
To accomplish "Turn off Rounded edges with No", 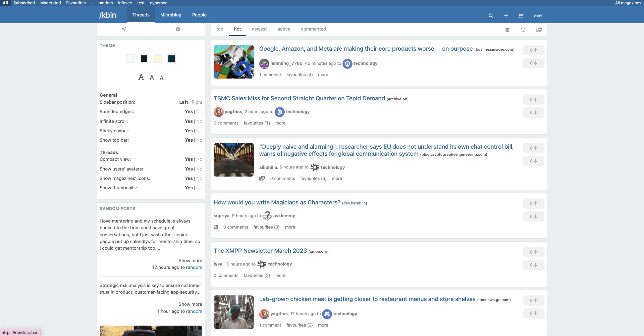I will pyautogui.click(x=199, y=111).
